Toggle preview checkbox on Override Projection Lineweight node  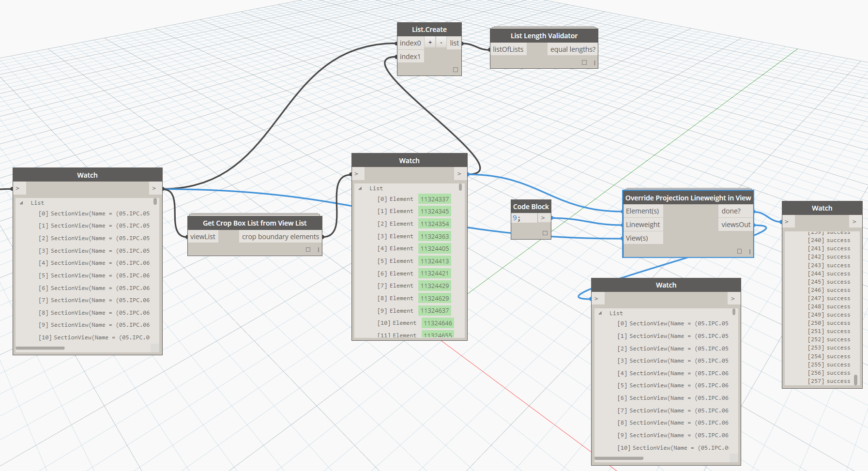tap(739, 251)
